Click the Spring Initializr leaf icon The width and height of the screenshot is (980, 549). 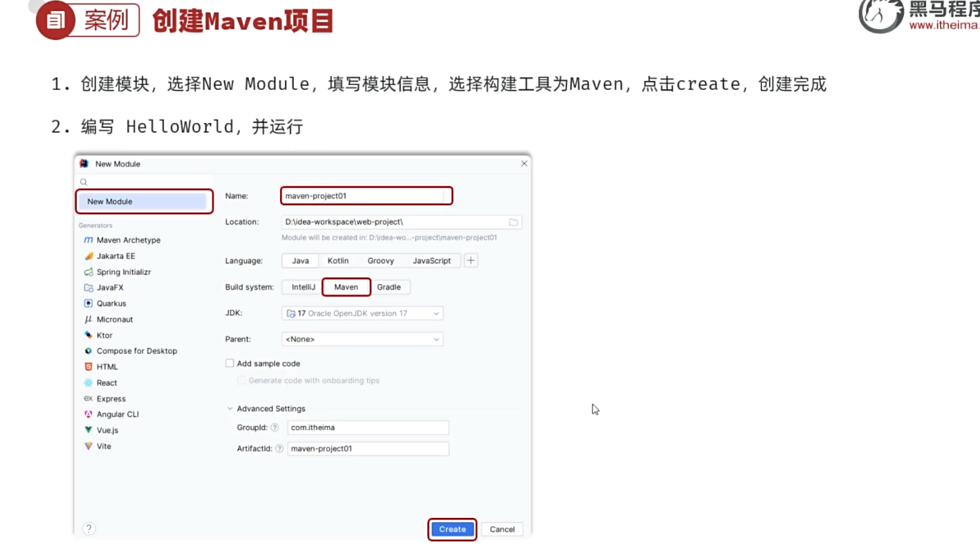[89, 272]
